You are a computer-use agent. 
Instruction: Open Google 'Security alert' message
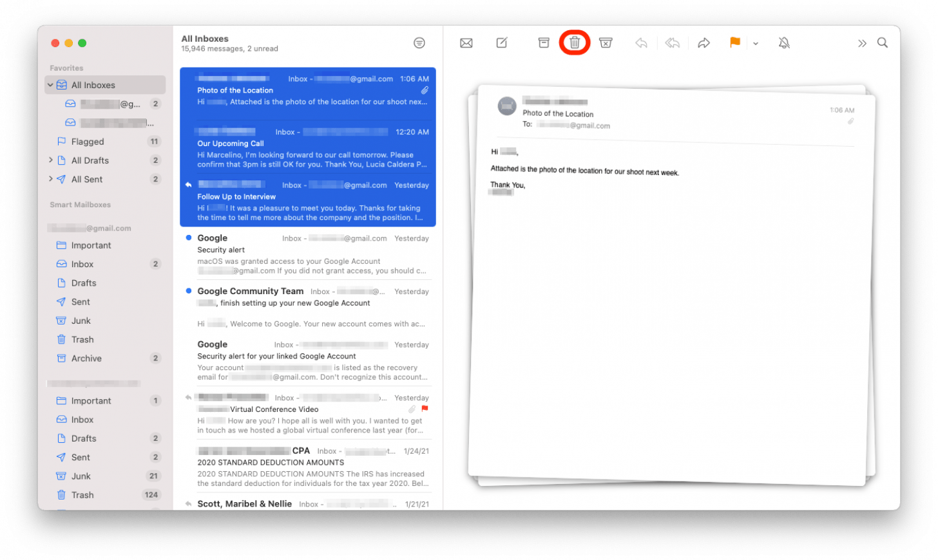point(308,254)
